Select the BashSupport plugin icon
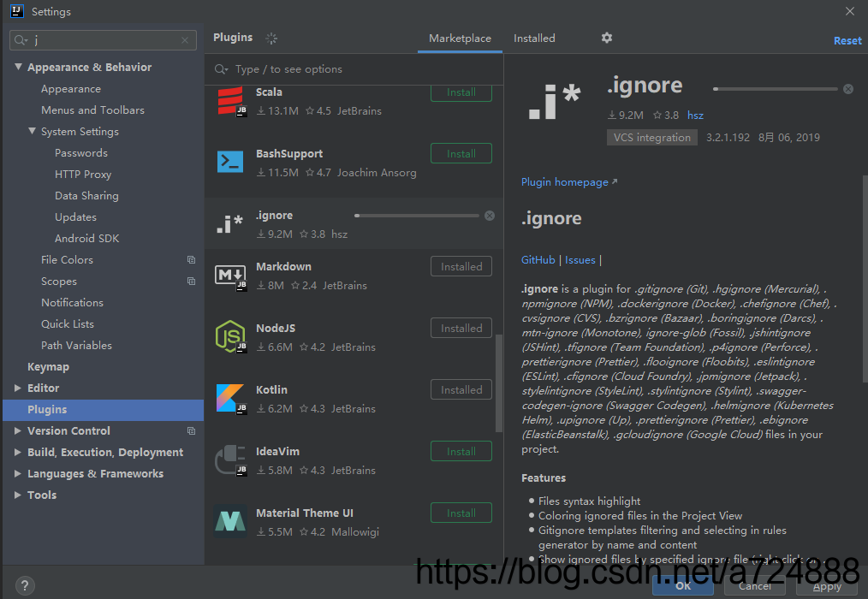The image size is (868, 599). (x=230, y=162)
